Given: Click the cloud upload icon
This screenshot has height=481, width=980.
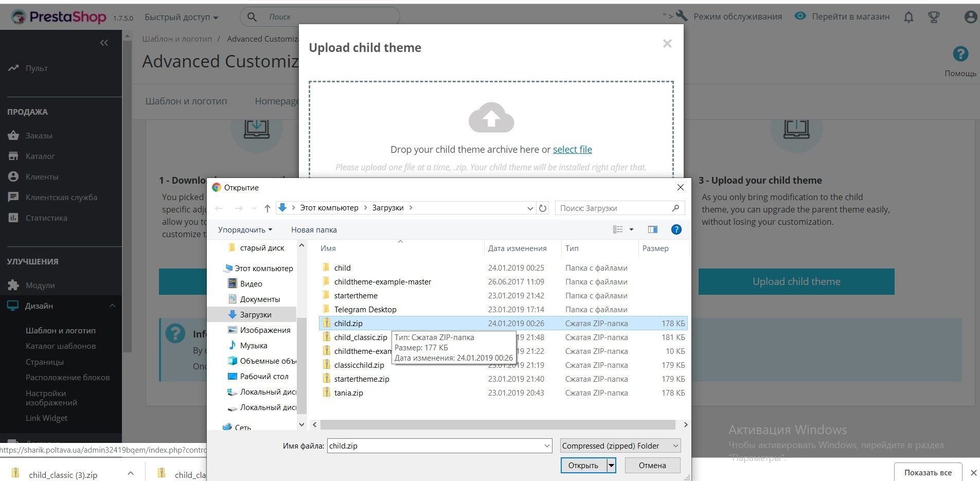Looking at the screenshot, I should pos(491,117).
